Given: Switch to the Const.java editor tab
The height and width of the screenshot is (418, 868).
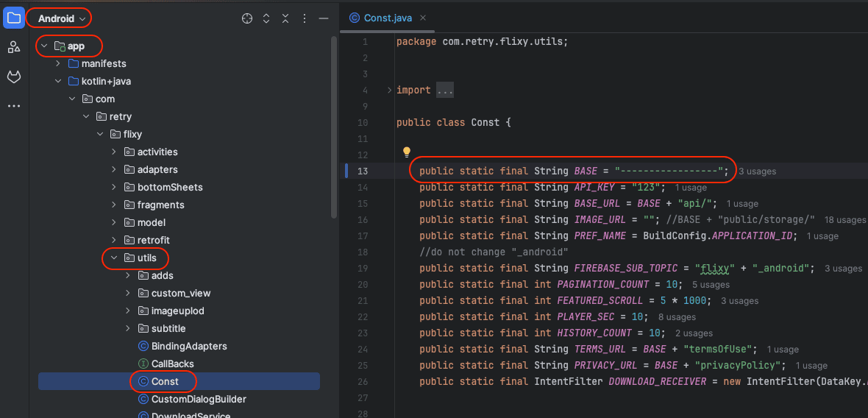Looking at the screenshot, I should point(386,18).
